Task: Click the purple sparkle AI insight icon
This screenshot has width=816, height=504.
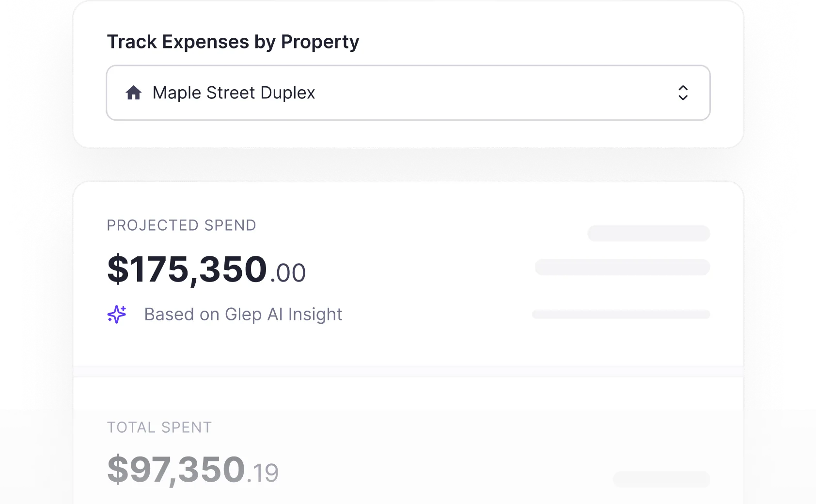Action: click(x=117, y=315)
